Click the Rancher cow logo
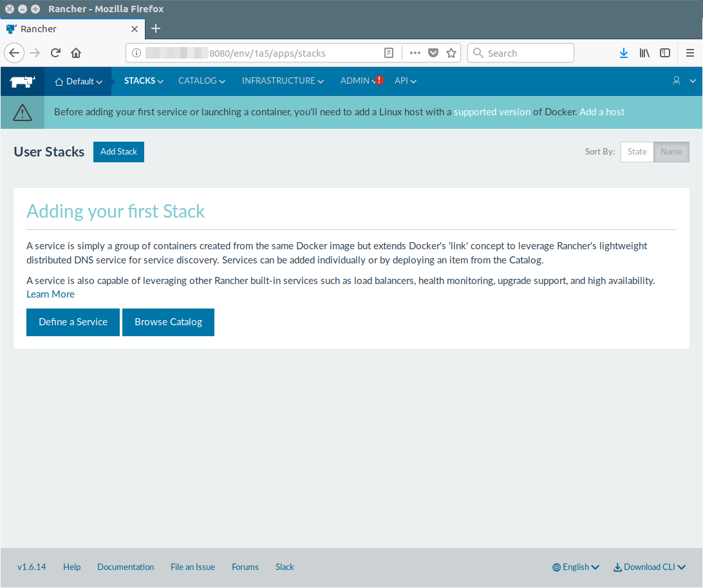 pyautogui.click(x=22, y=81)
